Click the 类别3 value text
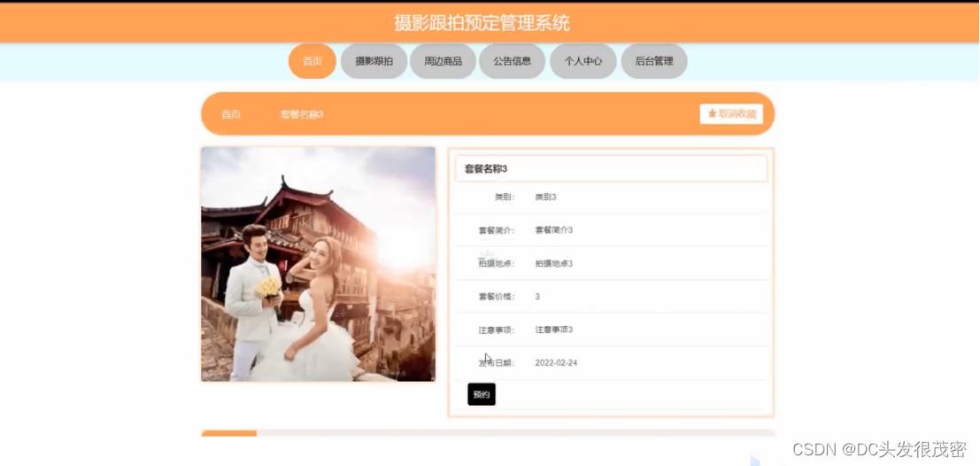 (545, 197)
